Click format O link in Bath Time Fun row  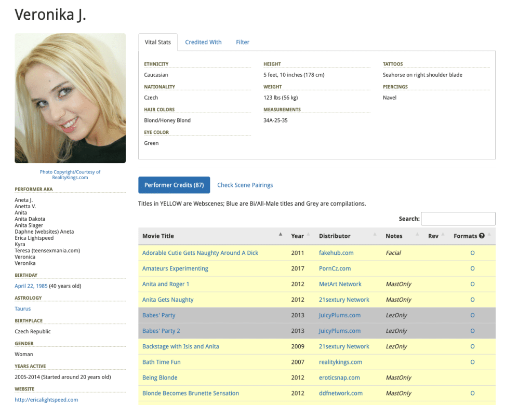[472, 362]
